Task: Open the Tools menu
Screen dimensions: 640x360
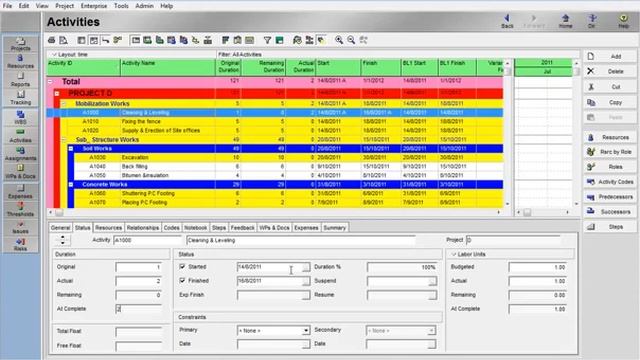Action: [x=121, y=6]
